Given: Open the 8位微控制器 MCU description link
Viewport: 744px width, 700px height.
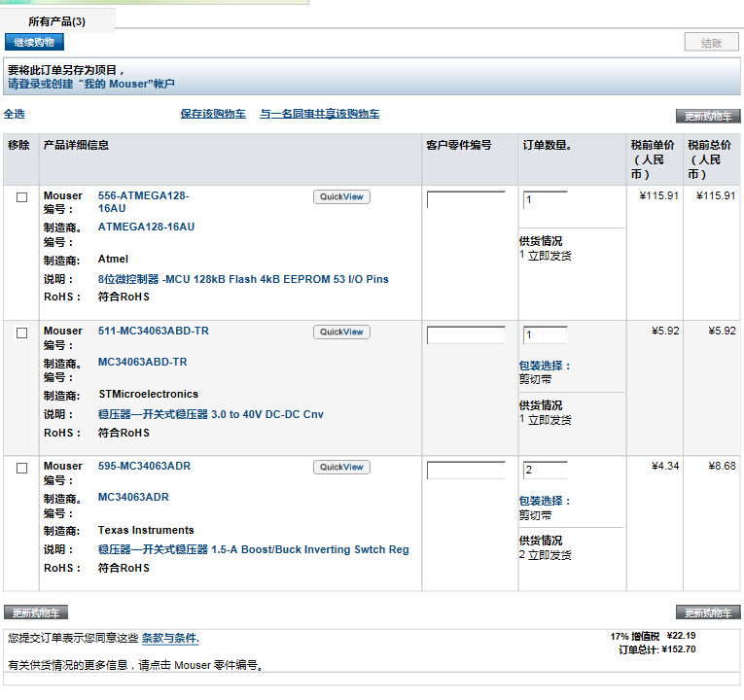Looking at the screenshot, I should pyautogui.click(x=243, y=279).
